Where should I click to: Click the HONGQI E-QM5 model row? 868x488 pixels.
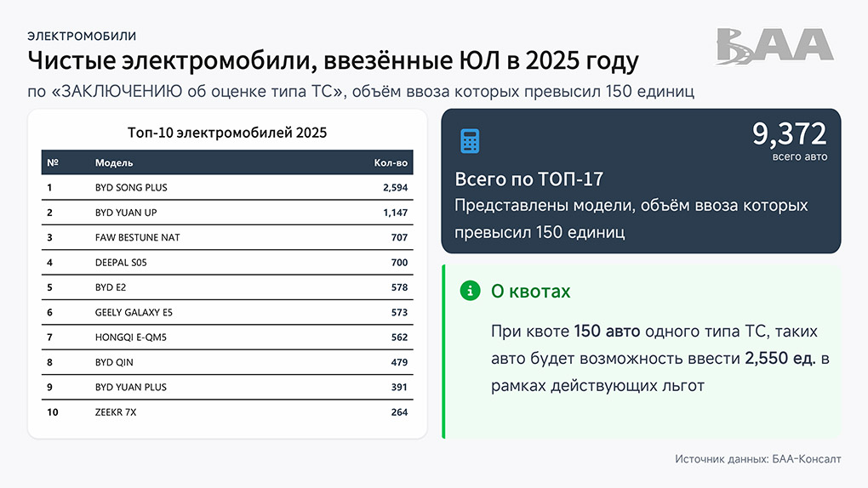(x=226, y=338)
